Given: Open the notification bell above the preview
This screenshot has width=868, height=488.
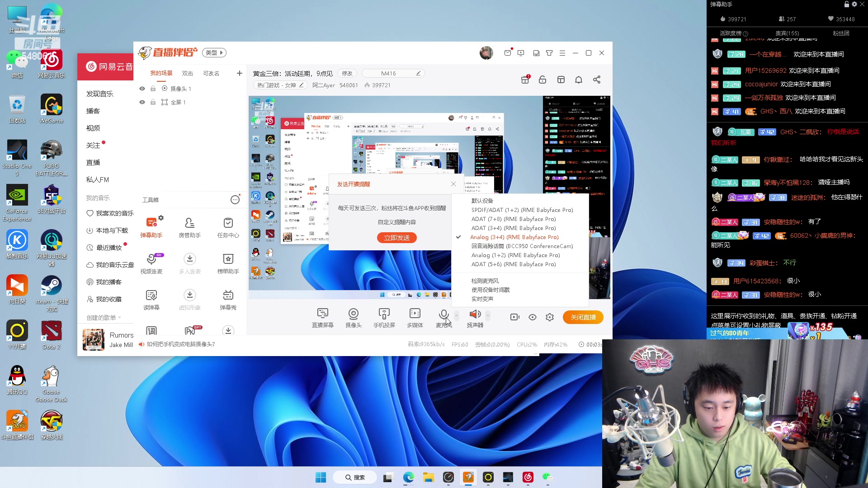Looking at the screenshot, I should point(579,80).
